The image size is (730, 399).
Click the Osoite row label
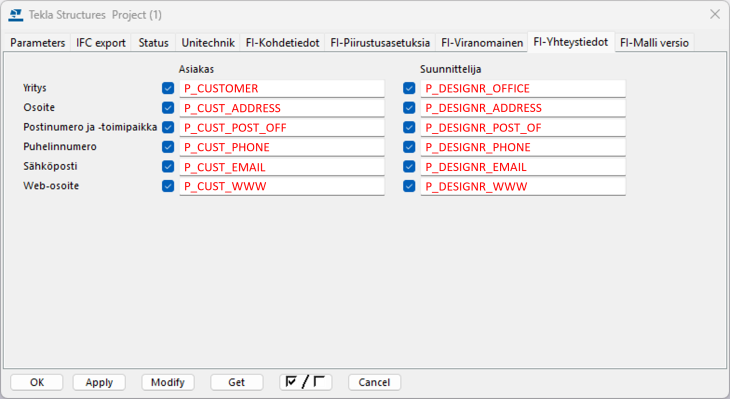(39, 108)
